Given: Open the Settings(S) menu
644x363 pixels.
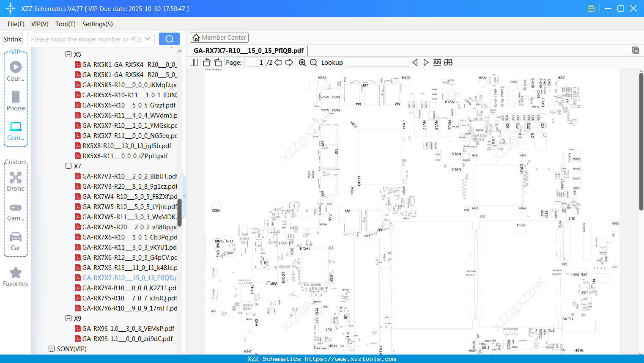Looking at the screenshot, I should pos(98,24).
